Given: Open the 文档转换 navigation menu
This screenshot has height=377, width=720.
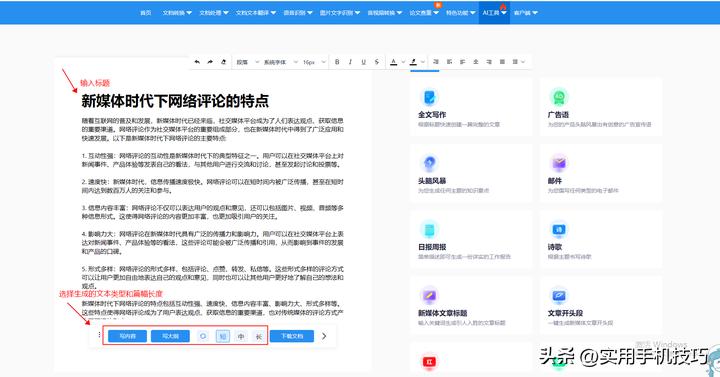Looking at the screenshot, I should (177, 13).
